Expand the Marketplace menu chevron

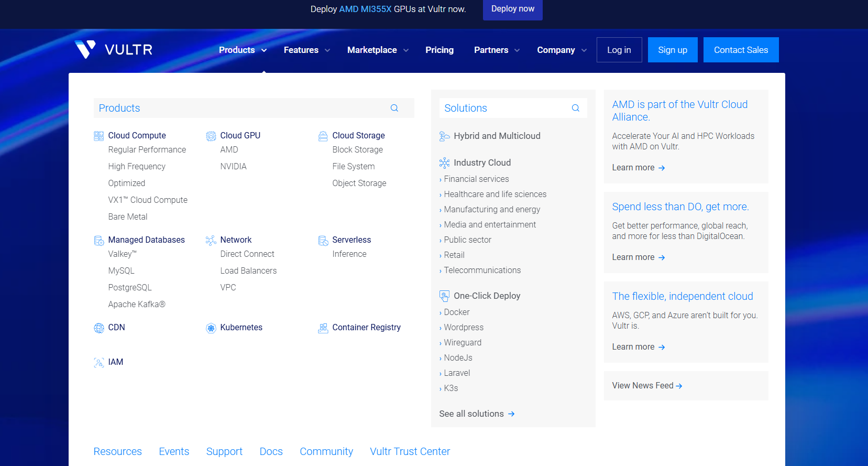point(406,50)
